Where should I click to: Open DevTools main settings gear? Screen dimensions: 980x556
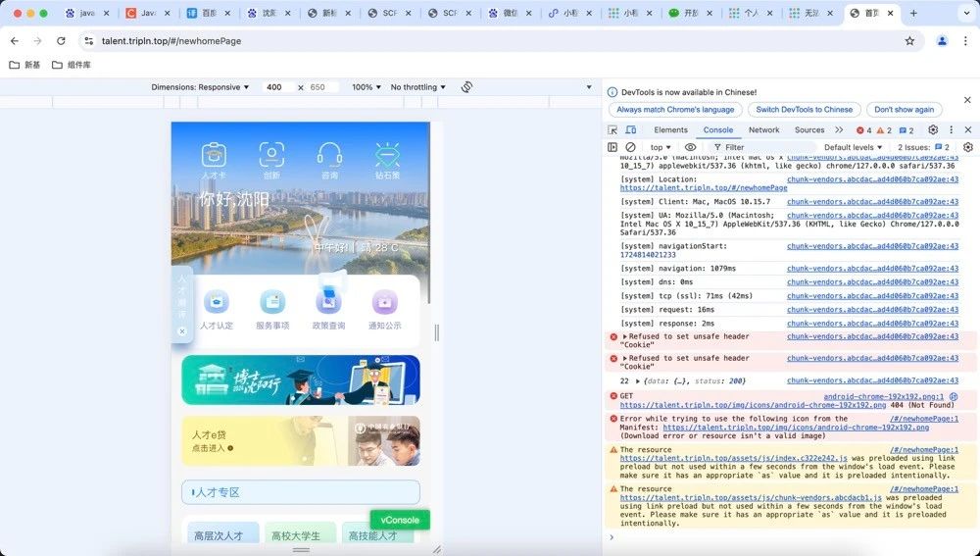click(x=933, y=130)
